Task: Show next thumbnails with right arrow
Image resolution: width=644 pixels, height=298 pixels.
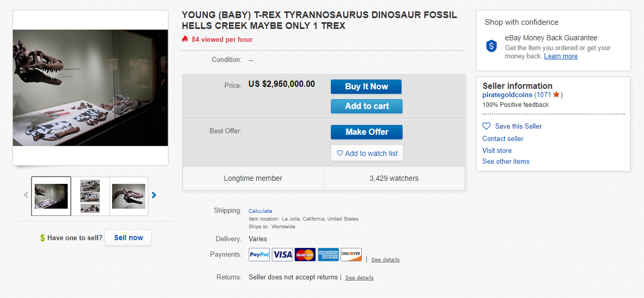Action: point(154,195)
